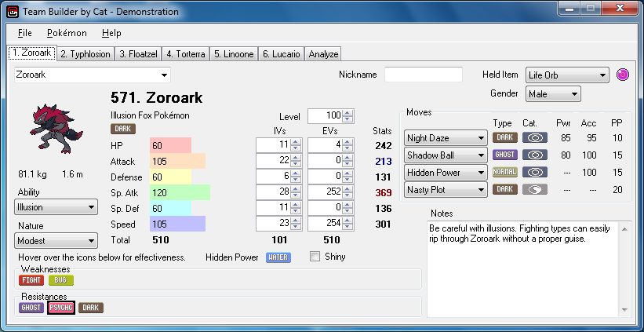This screenshot has width=644, height=332.
Task: Click the Ghost resistance type icon
Action: point(31,308)
